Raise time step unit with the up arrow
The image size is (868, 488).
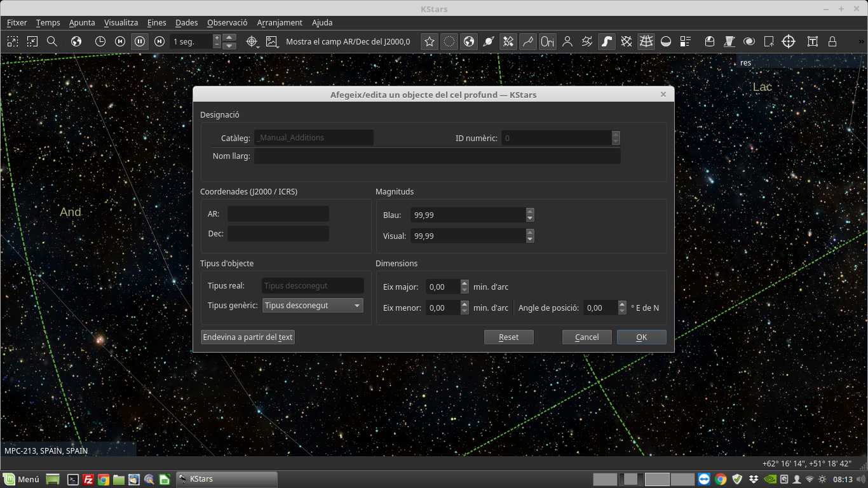tap(229, 37)
